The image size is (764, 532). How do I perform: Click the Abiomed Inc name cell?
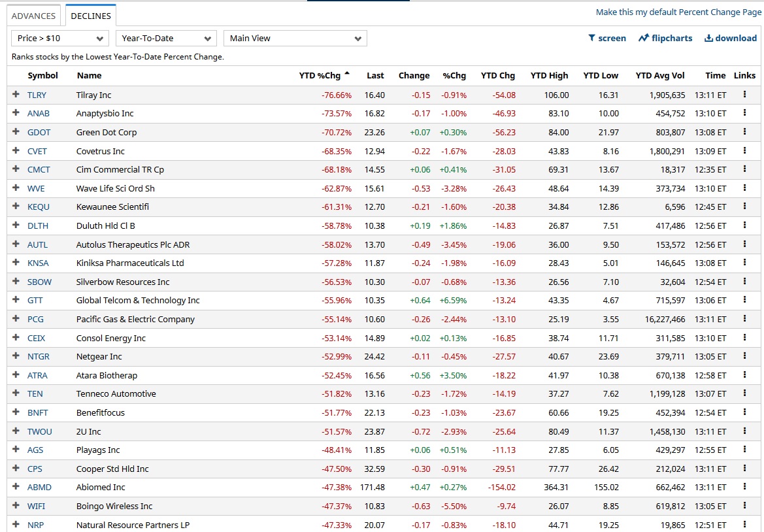(x=101, y=487)
